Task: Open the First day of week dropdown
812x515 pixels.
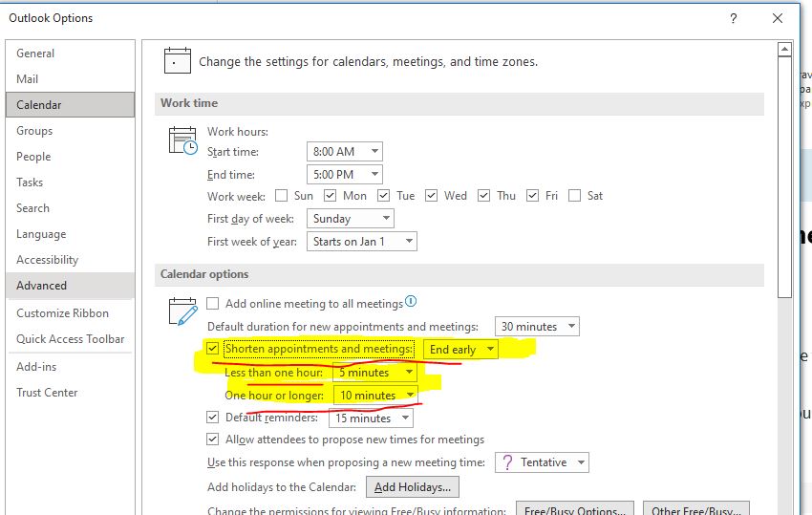Action: coord(350,219)
